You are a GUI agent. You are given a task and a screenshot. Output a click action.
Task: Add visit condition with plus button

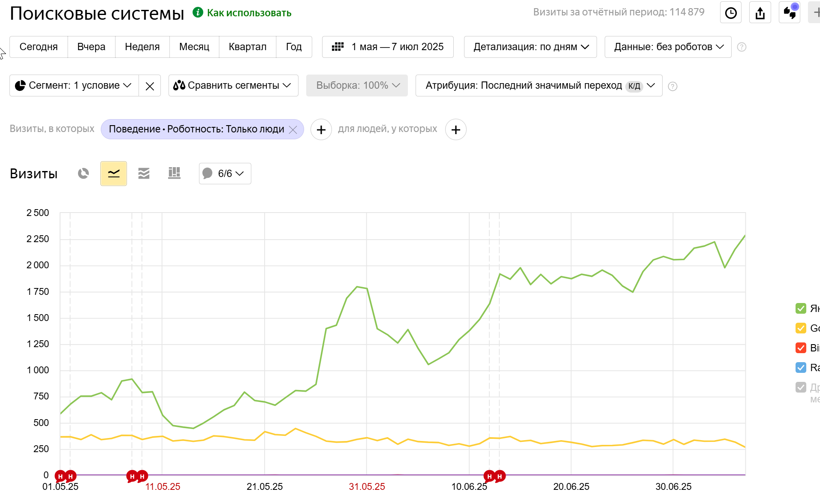(x=321, y=129)
